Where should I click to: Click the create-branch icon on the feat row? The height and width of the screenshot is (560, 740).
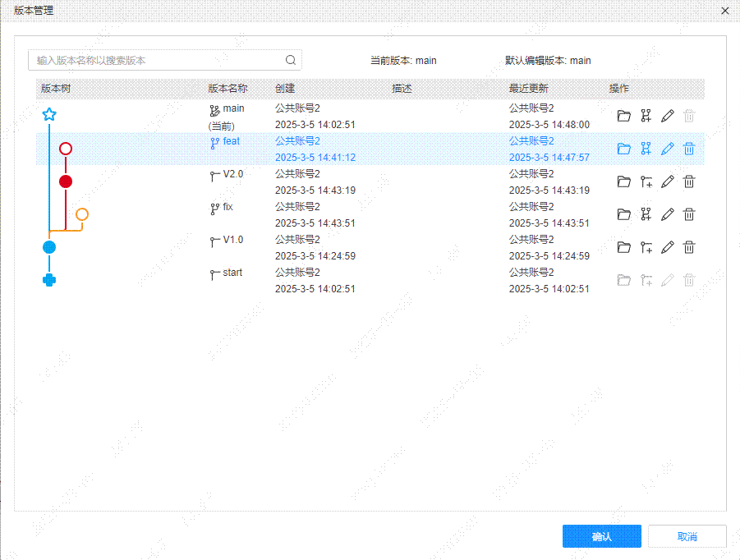(x=646, y=149)
